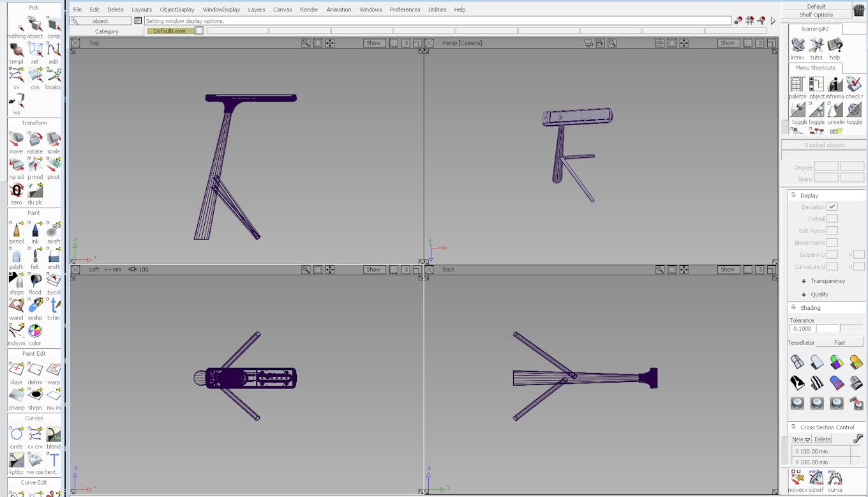
Task: Open the New dropdown in Cross Section Control
Action: pos(801,440)
